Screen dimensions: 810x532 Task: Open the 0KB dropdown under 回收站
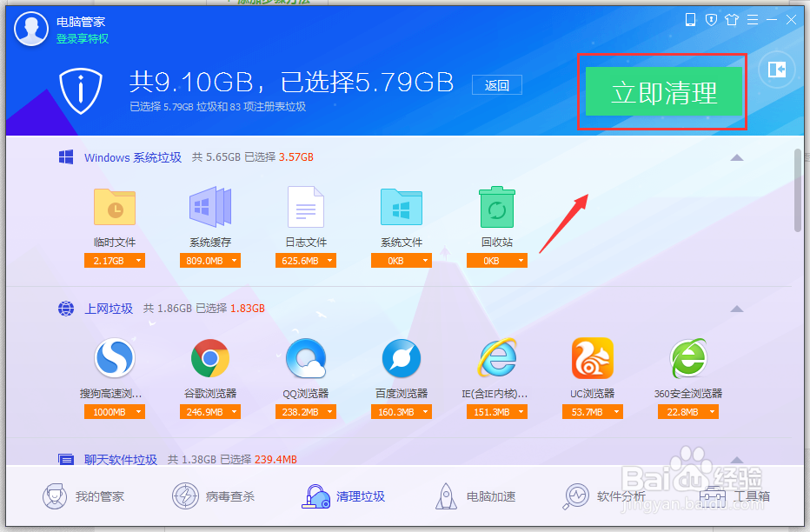tap(497, 261)
